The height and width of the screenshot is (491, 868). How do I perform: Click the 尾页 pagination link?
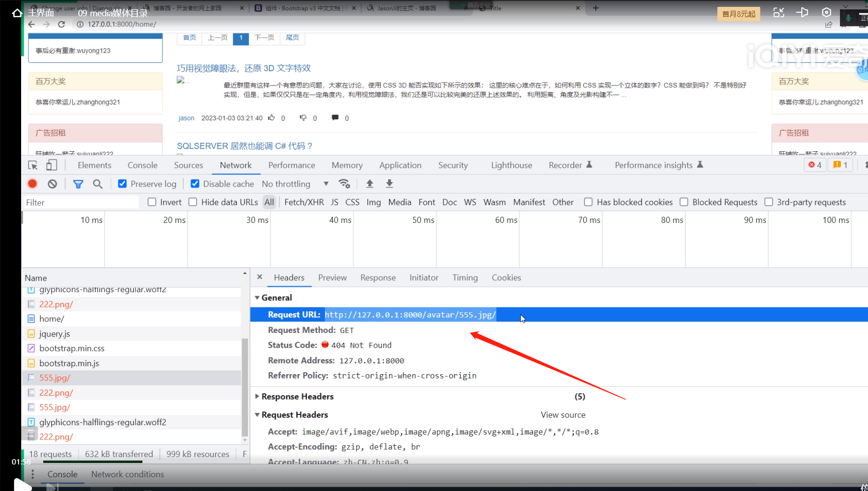(x=292, y=38)
